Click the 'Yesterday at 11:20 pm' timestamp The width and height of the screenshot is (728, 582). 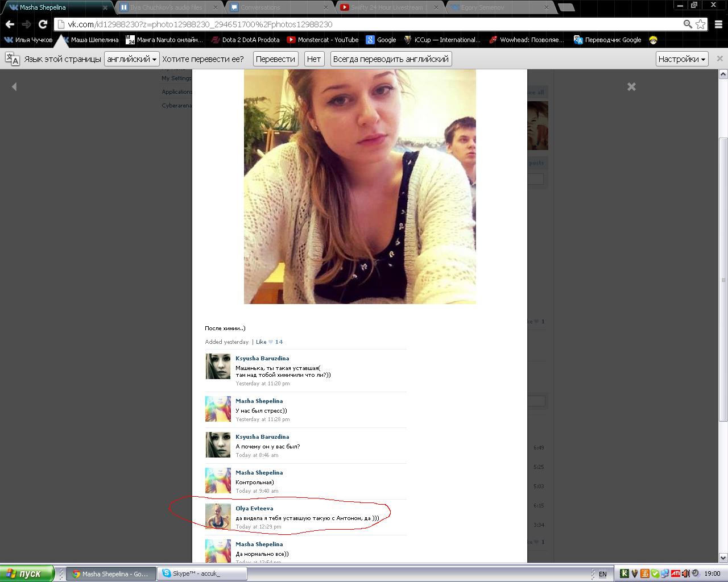click(x=263, y=384)
